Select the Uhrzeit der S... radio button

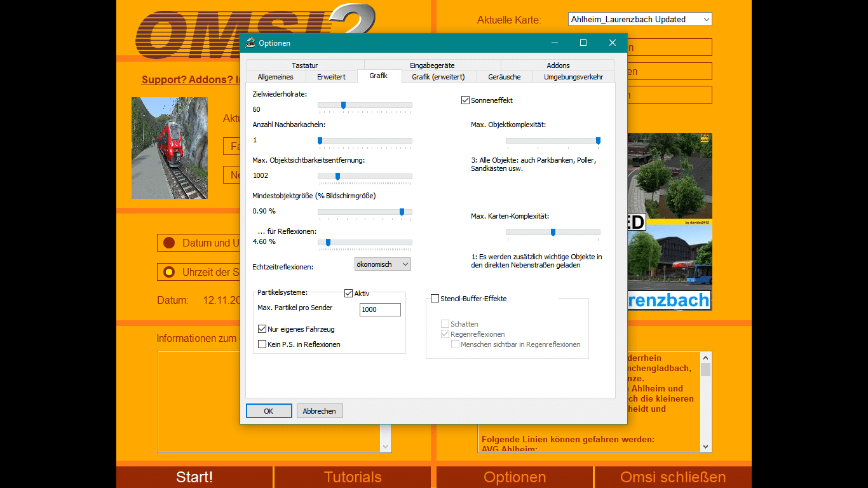[x=169, y=272]
